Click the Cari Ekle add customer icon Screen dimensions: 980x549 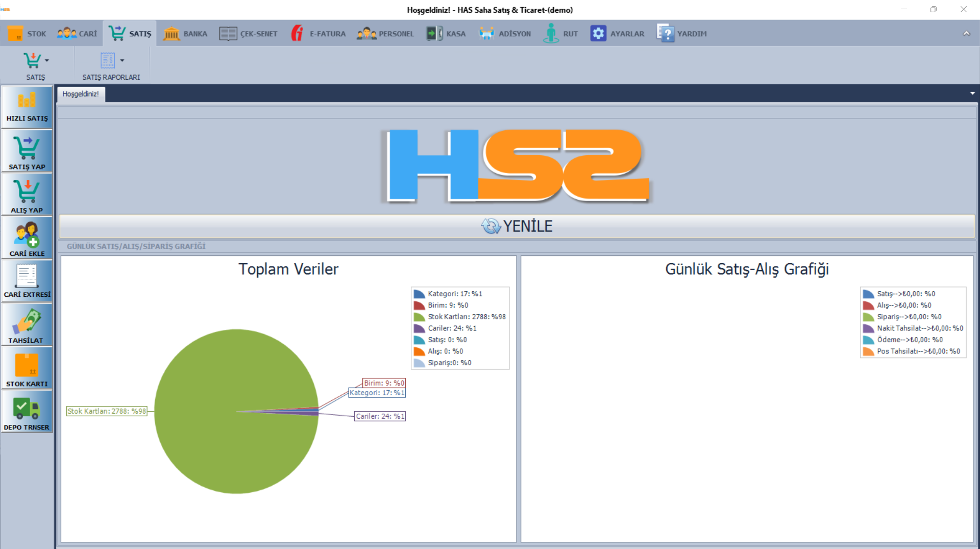point(27,235)
